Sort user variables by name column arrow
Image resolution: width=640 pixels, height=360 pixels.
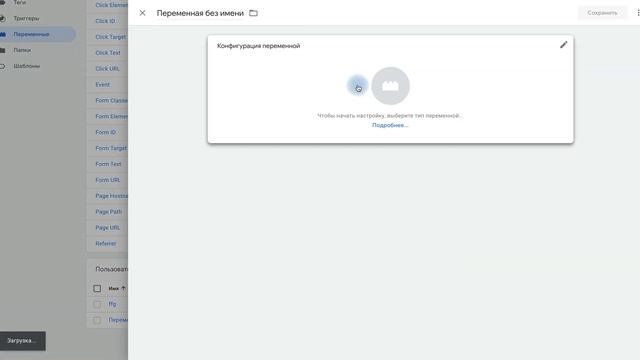[123, 288]
